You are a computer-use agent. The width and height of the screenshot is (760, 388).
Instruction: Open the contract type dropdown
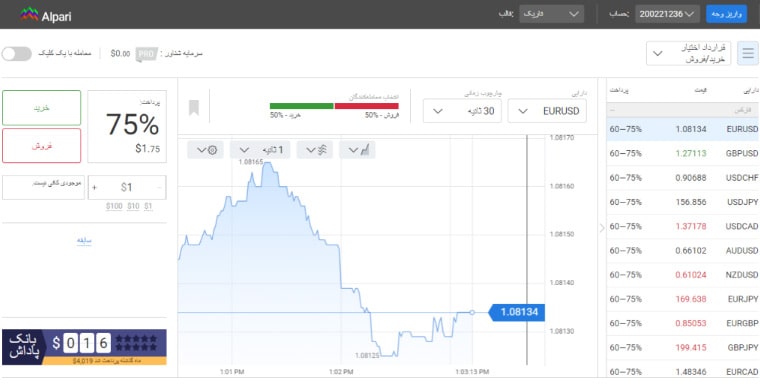(688, 53)
